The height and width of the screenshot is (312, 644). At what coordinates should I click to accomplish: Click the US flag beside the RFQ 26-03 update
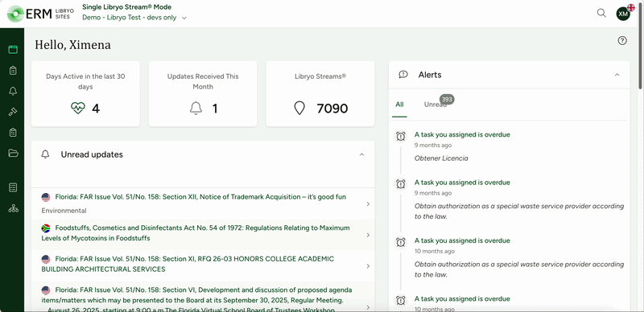point(46,259)
